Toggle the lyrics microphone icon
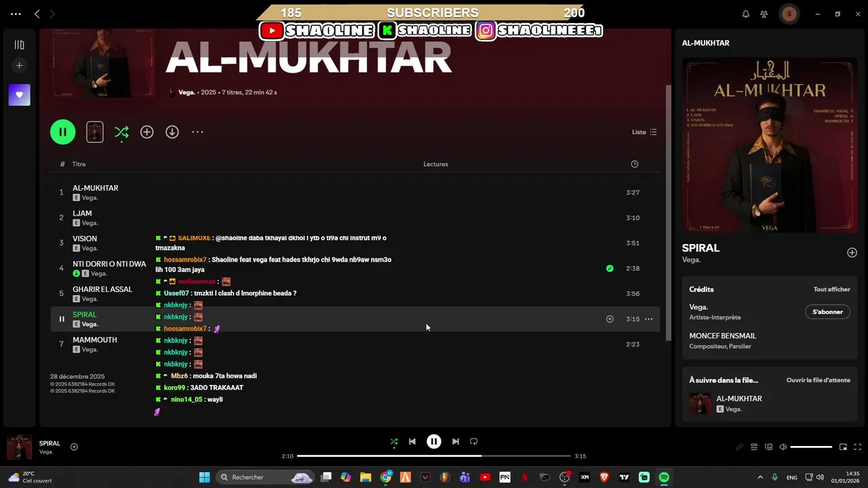The width and height of the screenshot is (868, 488). coord(740,447)
